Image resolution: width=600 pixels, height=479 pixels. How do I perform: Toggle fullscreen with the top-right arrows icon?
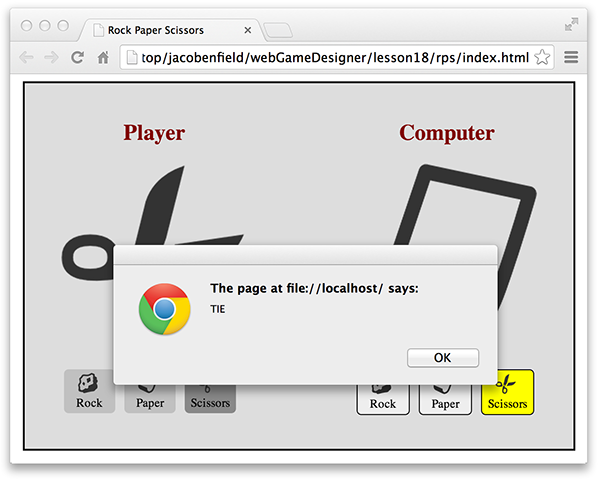[x=571, y=24]
